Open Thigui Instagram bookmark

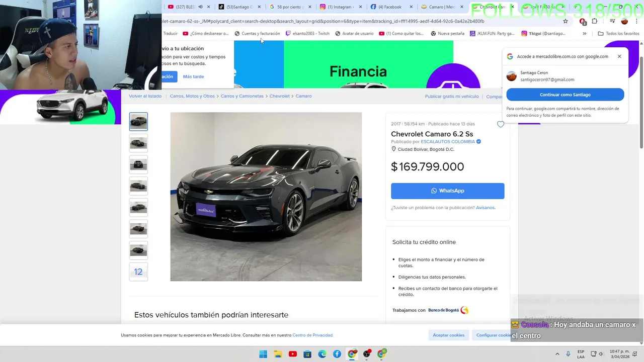(543, 34)
